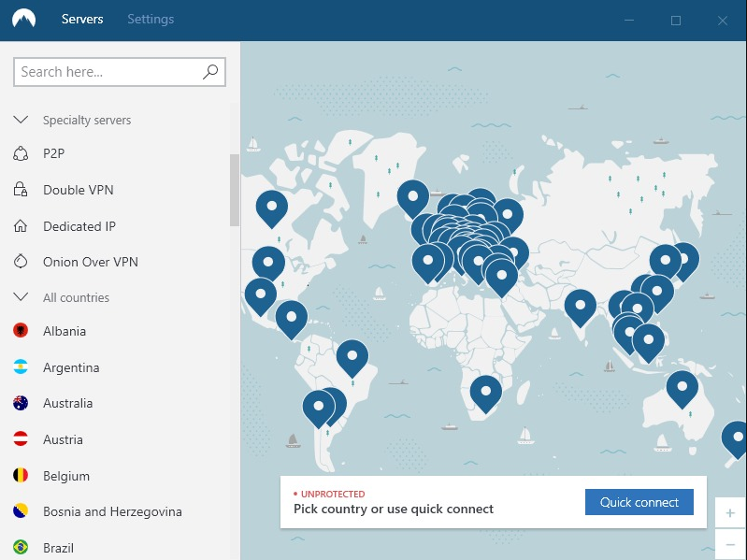Select Bosnia and Herzegovina in the list

(112, 511)
